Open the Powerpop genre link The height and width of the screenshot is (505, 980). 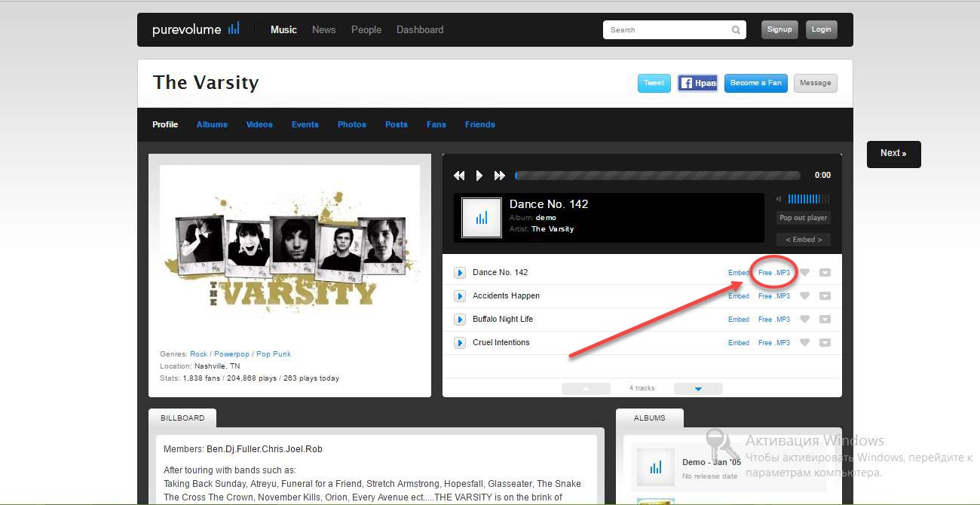[231, 354]
